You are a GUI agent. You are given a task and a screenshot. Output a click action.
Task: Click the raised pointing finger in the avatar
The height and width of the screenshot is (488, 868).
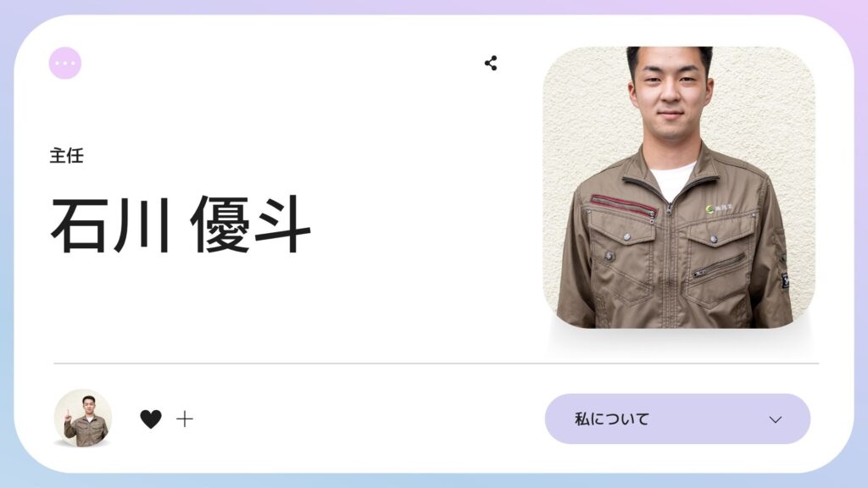tap(68, 415)
